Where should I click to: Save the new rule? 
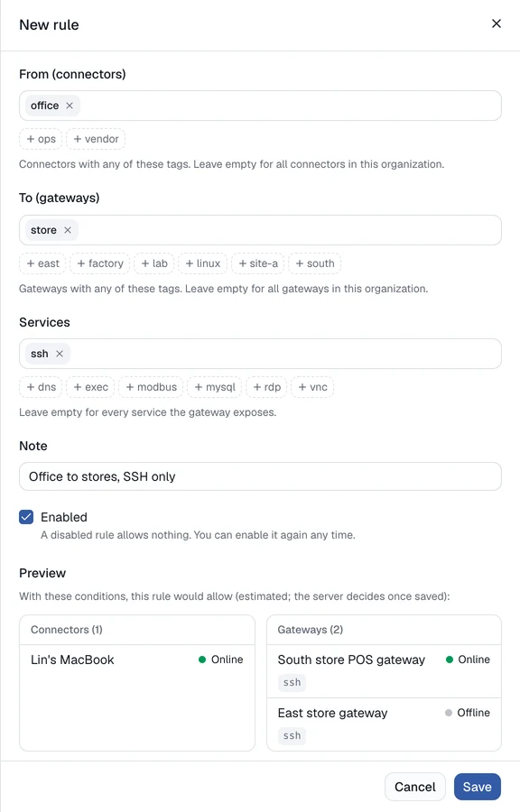477,787
